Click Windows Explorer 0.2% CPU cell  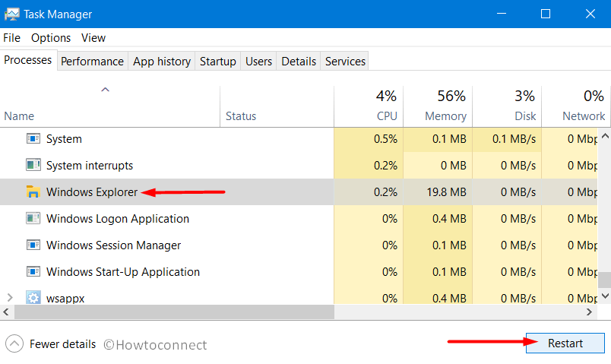click(x=369, y=192)
